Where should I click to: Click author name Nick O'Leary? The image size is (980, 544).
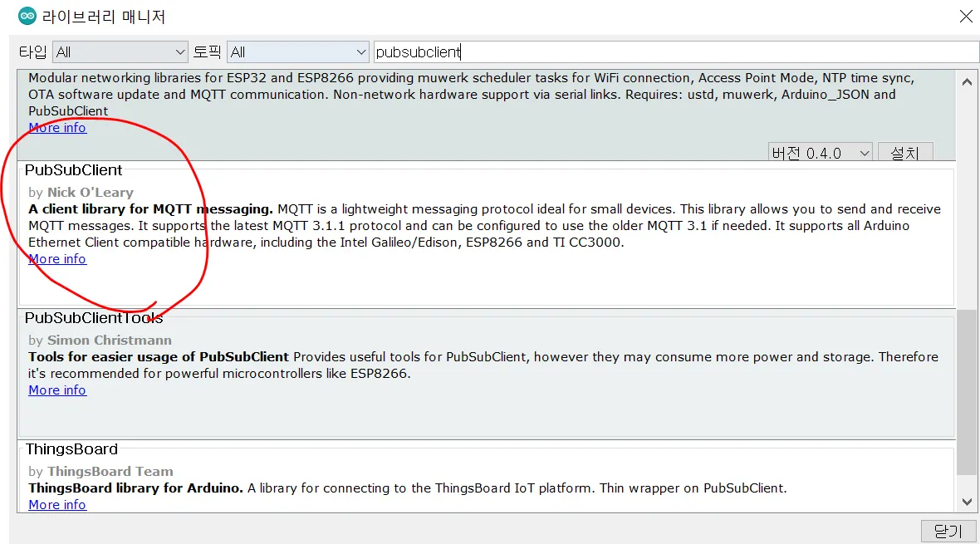tap(91, 193)
